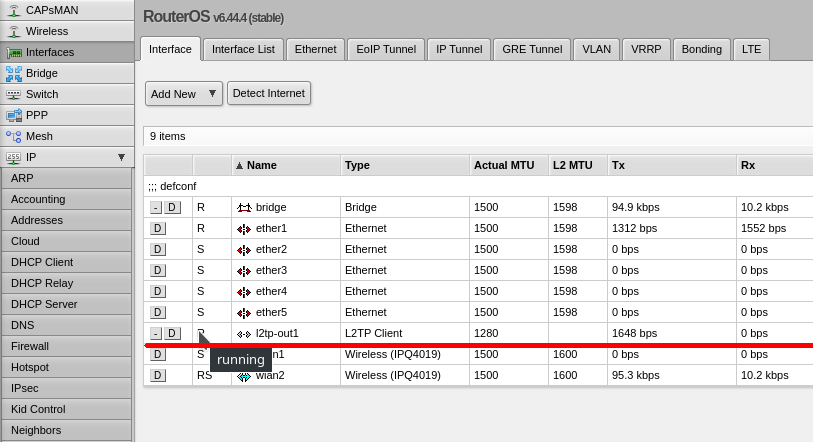Screen dimensions: 813x442
Task: Open IPsec menu item
Action: pyautogui.click(x=66, y=389)
